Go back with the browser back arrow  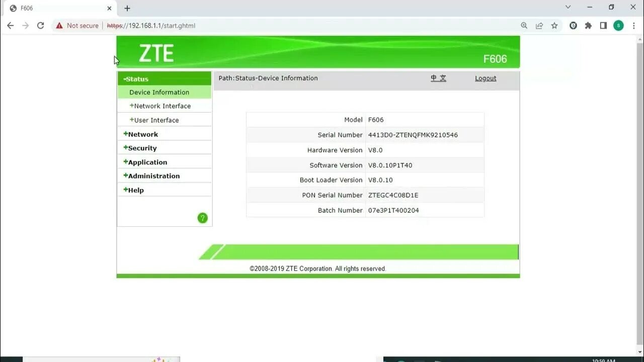click(x=10, y=26)
